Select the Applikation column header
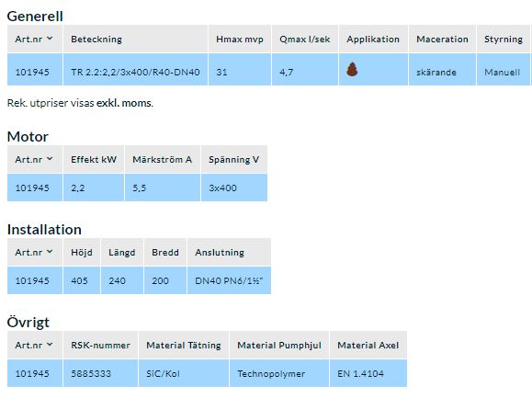The width and height of the screenshot is (532, 398). coord(373,39)
